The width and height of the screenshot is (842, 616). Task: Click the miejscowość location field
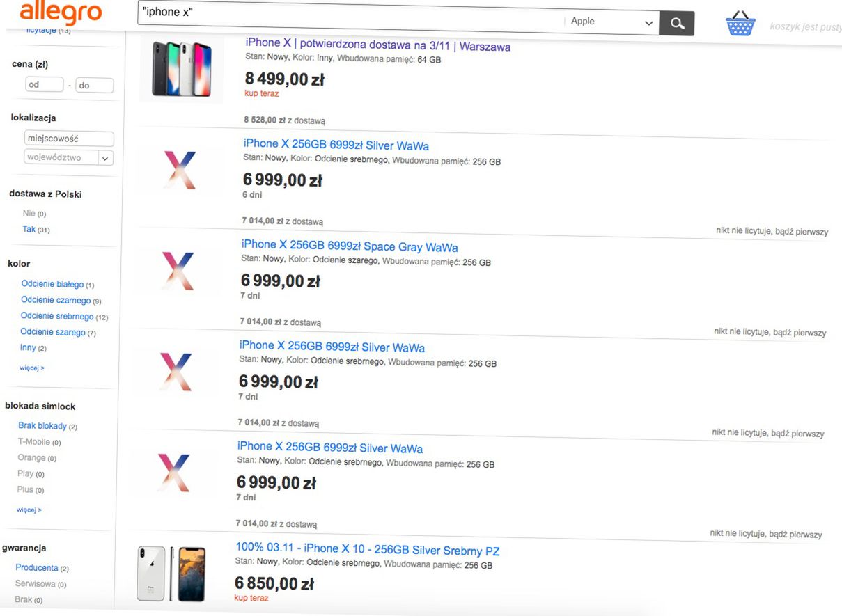68,139
